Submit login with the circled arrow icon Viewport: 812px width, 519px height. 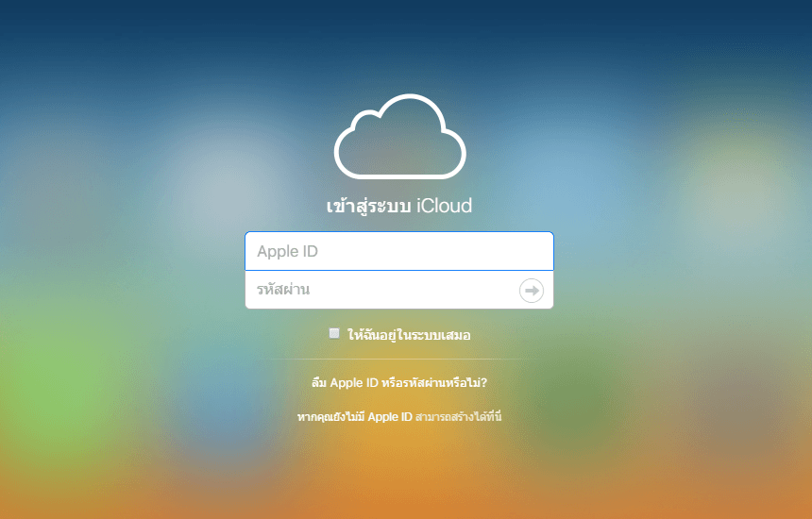pyautogui.click(x=532, y=291)
